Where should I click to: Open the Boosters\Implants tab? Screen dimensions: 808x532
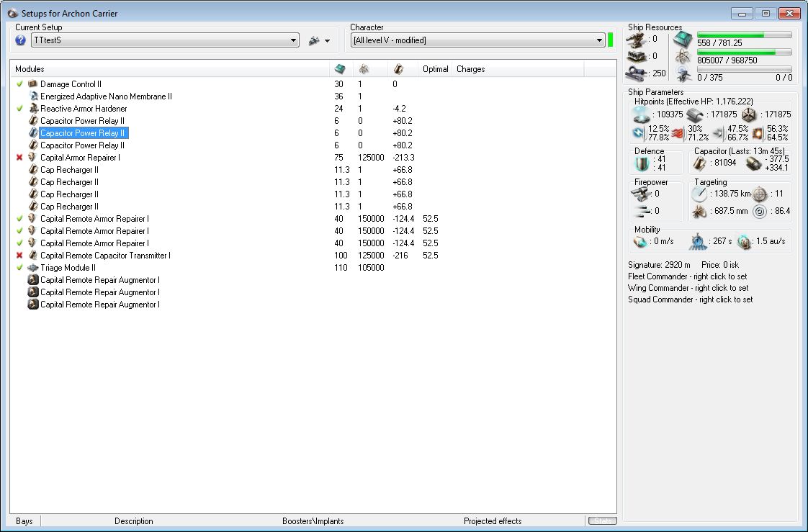coord(313,521)
